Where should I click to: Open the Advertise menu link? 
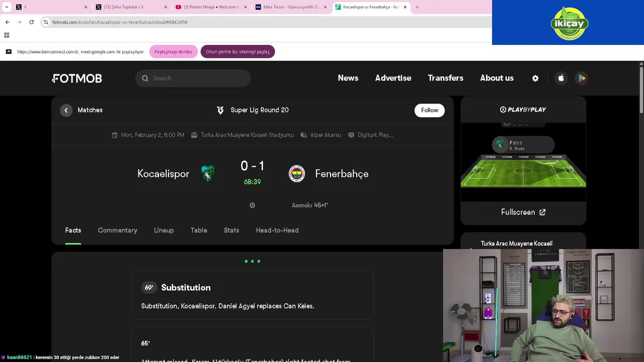[x=393, y=78]
